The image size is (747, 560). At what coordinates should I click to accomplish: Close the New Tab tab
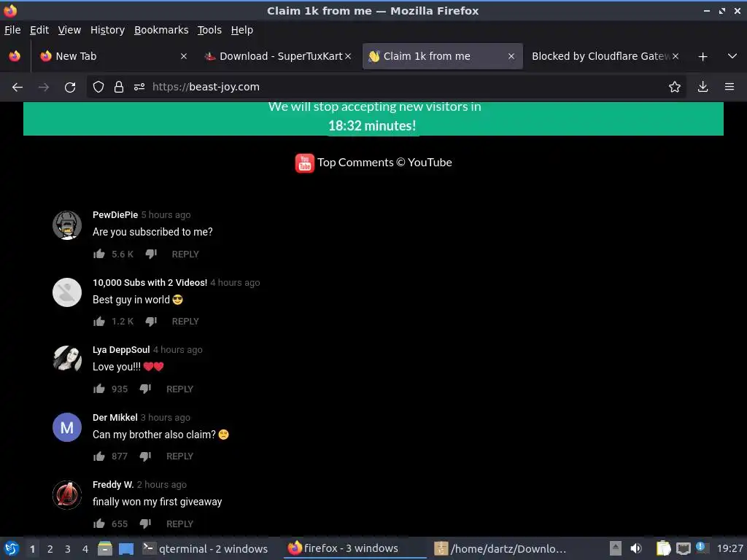click(183, 56)
